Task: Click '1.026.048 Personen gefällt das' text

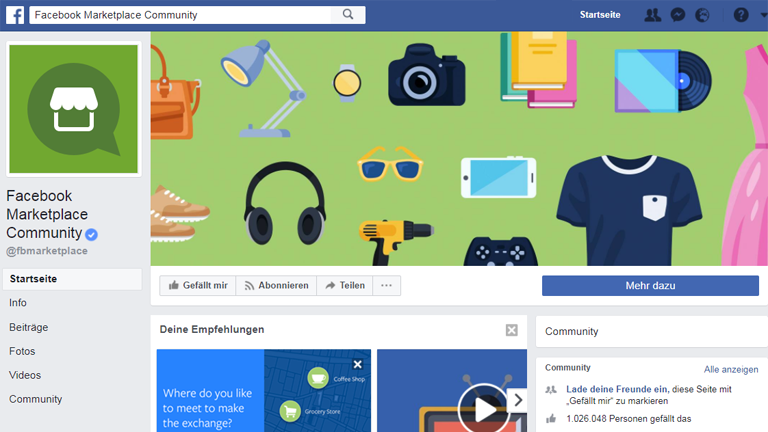Action: tap(628, 419)
